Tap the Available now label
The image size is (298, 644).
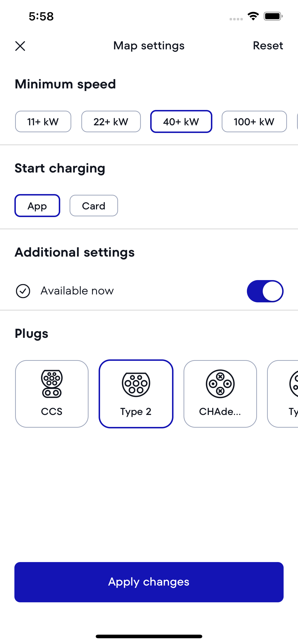(x=77, y=291)
